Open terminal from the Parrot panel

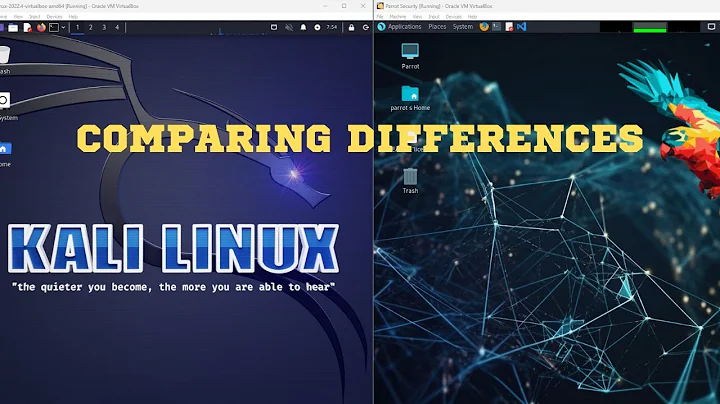[496, 27]
